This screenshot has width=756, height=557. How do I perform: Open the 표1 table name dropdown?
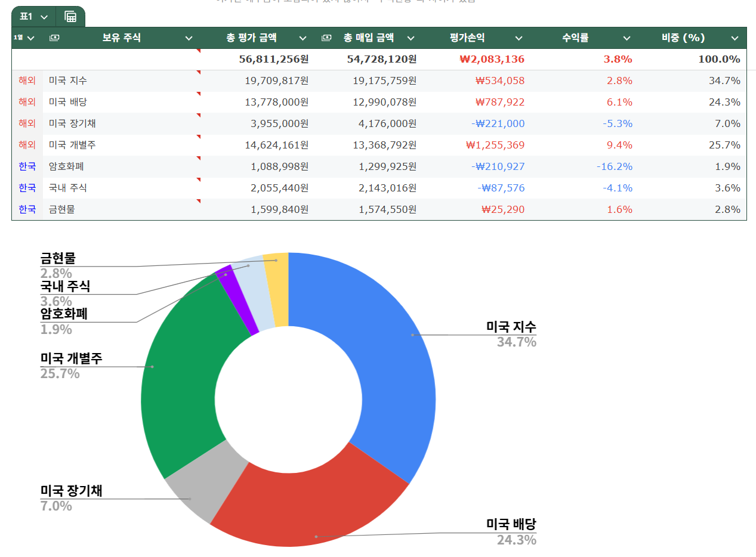[44, 17]
